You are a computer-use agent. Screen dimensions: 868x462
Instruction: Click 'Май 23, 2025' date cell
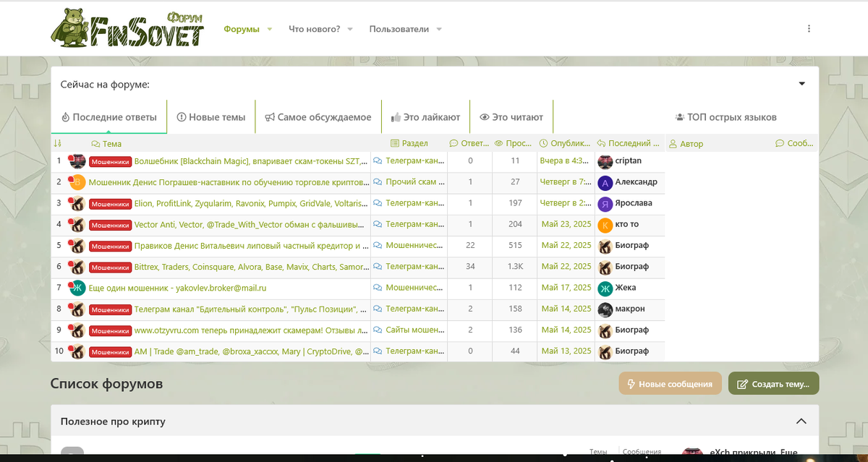[x=566, y=224]
